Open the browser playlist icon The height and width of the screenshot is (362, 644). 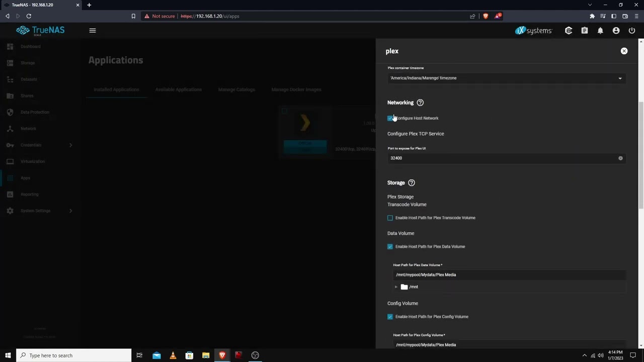[x=603, y=16]
